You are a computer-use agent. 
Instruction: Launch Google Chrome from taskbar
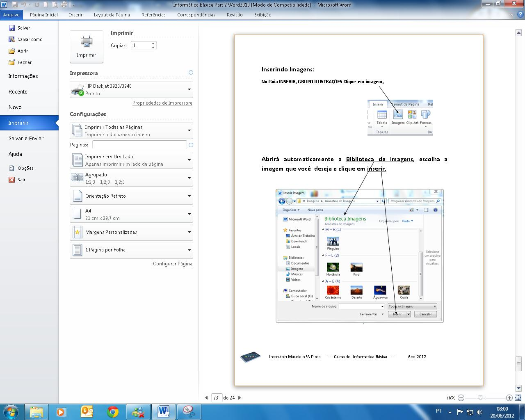[113, 411]
